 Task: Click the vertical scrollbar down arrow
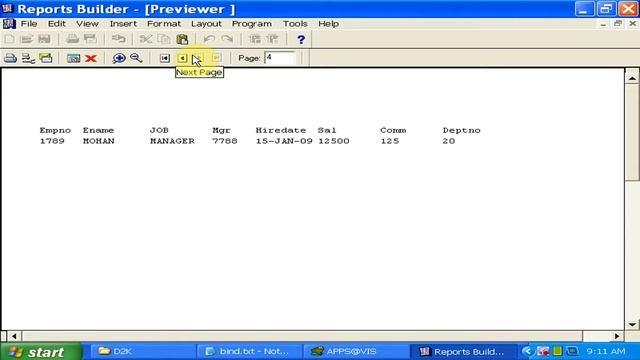[x=632, y=325]
